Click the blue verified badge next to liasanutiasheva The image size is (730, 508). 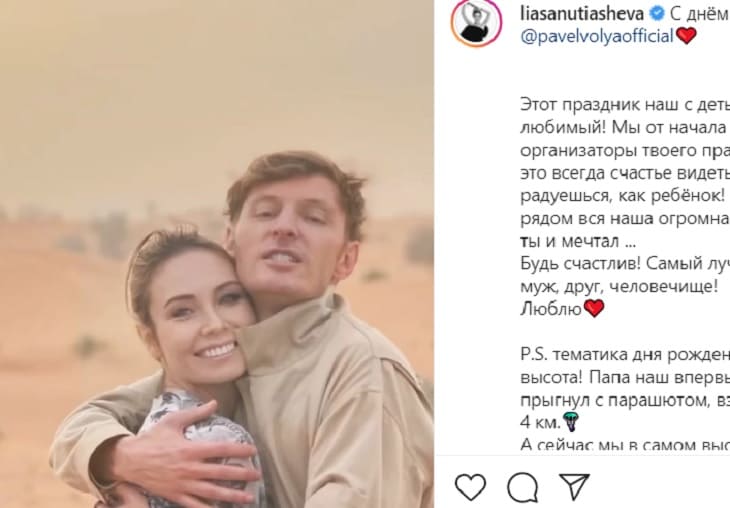[657, 14]
